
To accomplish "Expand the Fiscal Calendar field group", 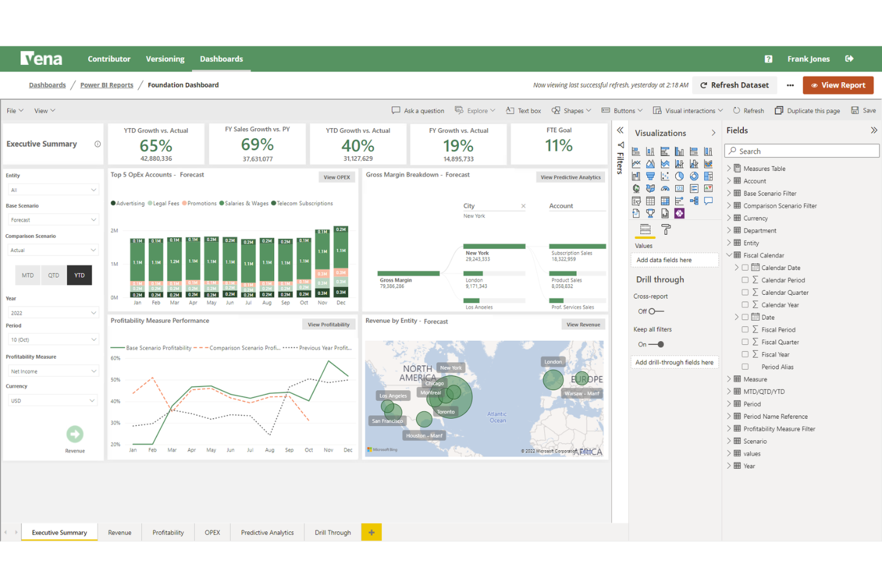I will (729, 255).
